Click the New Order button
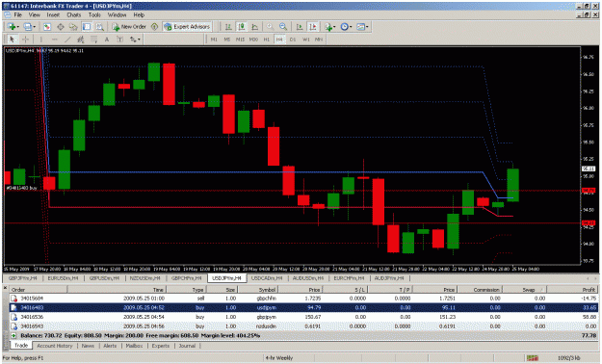The image size is (602, 364). pos(129,27)
